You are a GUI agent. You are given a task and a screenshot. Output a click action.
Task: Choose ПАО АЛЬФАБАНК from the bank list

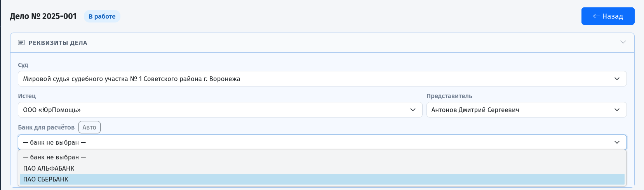[322, 168]
